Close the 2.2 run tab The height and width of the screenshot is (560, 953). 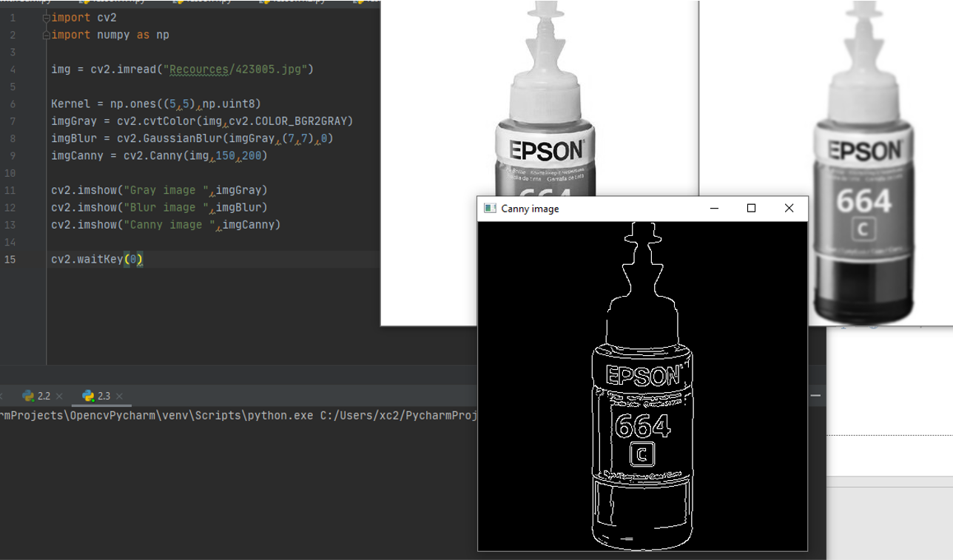[59, 397]
